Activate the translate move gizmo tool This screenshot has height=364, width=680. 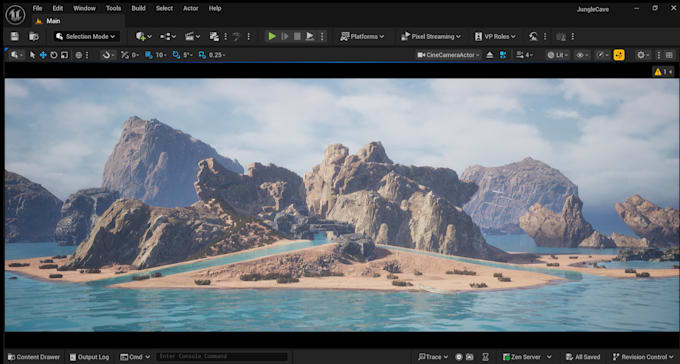[x=43, y=55]
